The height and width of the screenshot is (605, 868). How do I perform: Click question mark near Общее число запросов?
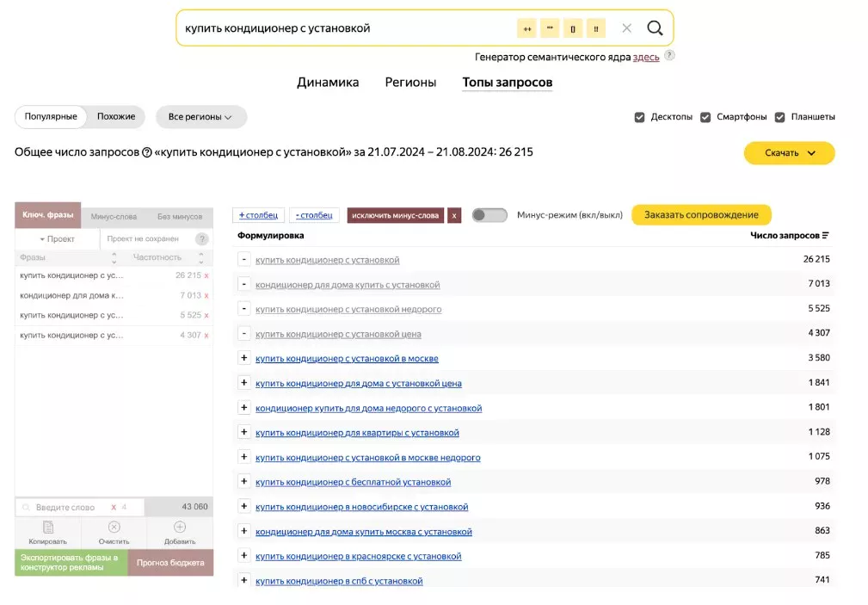point(147,152)
